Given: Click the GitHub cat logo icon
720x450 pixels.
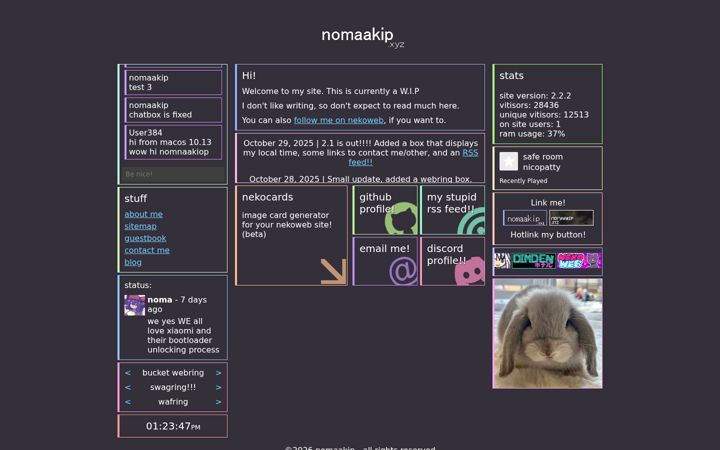Looking at the screenshot, I should [x=401, y=218].
